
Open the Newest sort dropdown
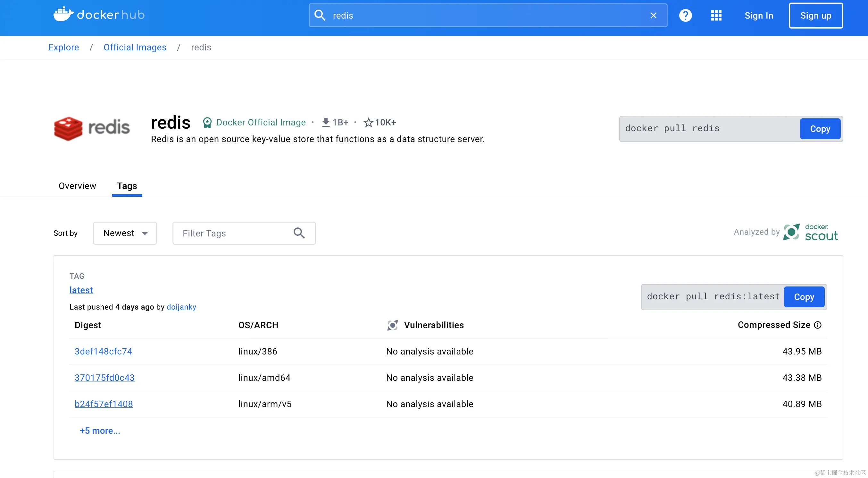click(125, 233)
